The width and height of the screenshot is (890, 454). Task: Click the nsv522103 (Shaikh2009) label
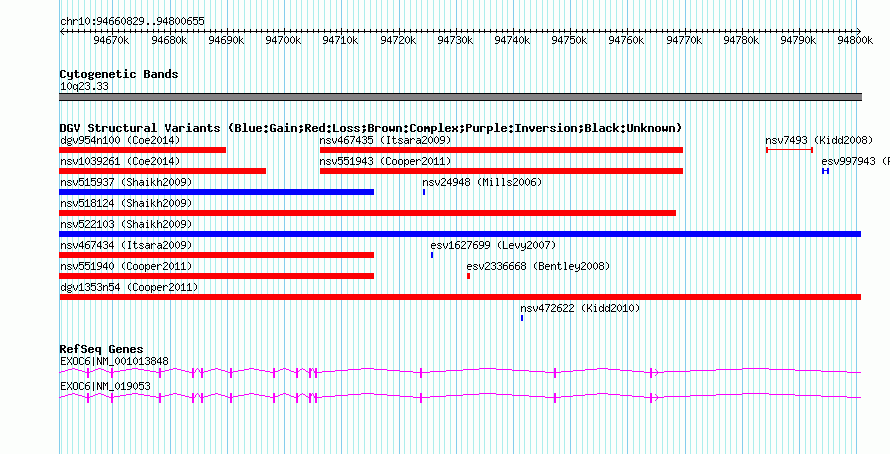pyautogui.click(x=126, y=224)
